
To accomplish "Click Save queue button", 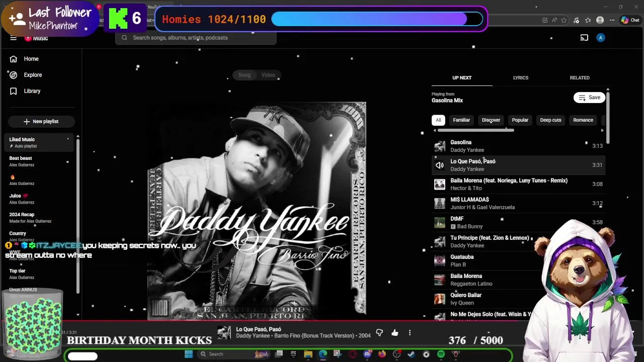I will [589, 98].
